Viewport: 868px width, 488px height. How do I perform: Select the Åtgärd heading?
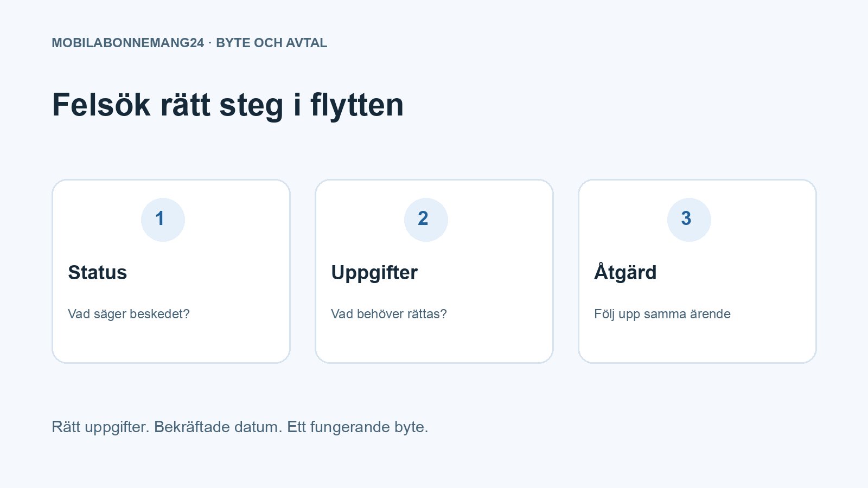pyautogui.click(x=625, y=272)
